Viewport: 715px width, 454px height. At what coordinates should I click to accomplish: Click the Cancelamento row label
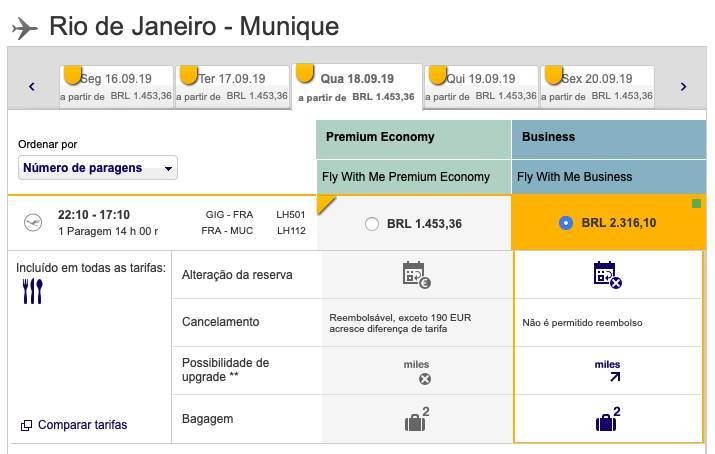221,322
